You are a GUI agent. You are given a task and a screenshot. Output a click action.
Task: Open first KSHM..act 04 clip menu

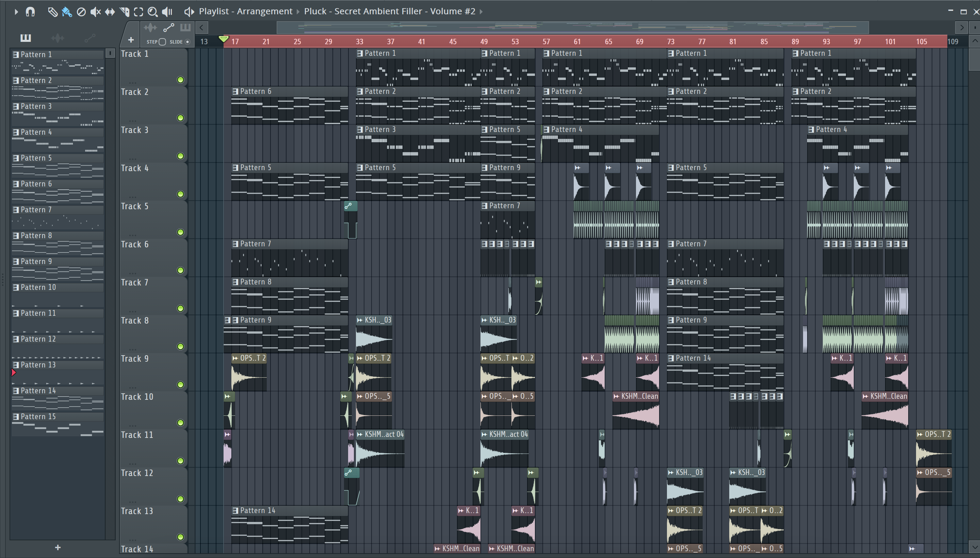[x=360, y=434]
